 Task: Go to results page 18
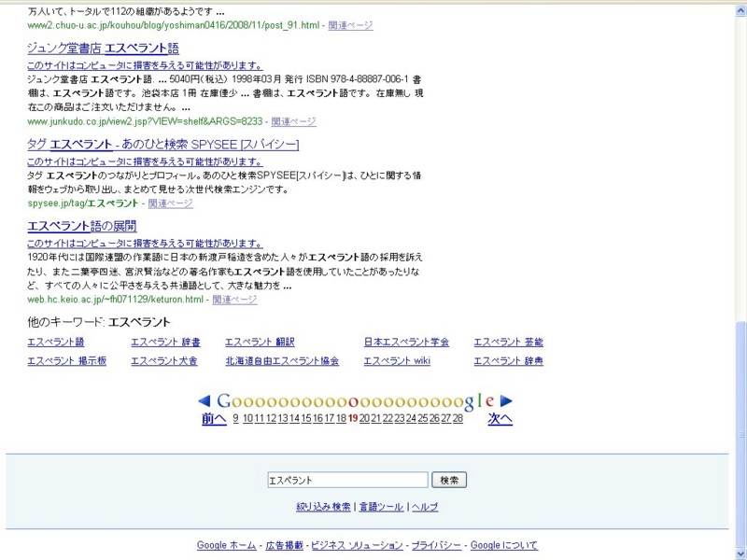tap(341, 418)
